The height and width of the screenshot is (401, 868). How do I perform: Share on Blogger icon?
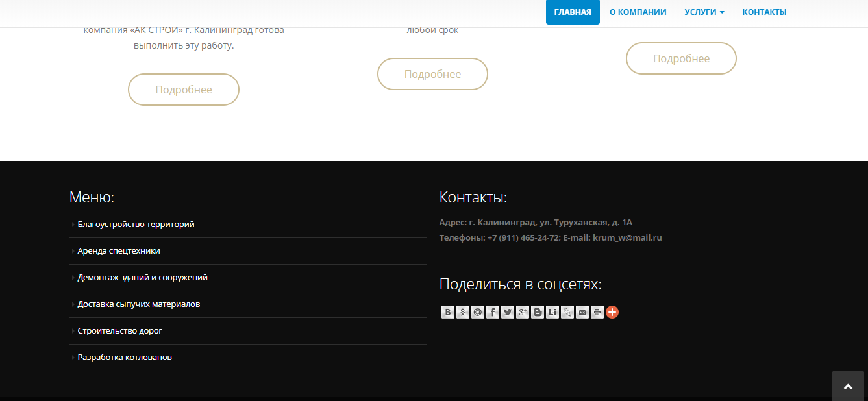[x=538, y=312]
